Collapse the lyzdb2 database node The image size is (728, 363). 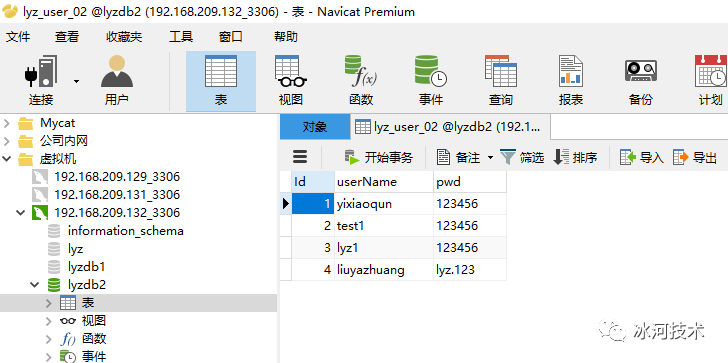tap(34, 285)
